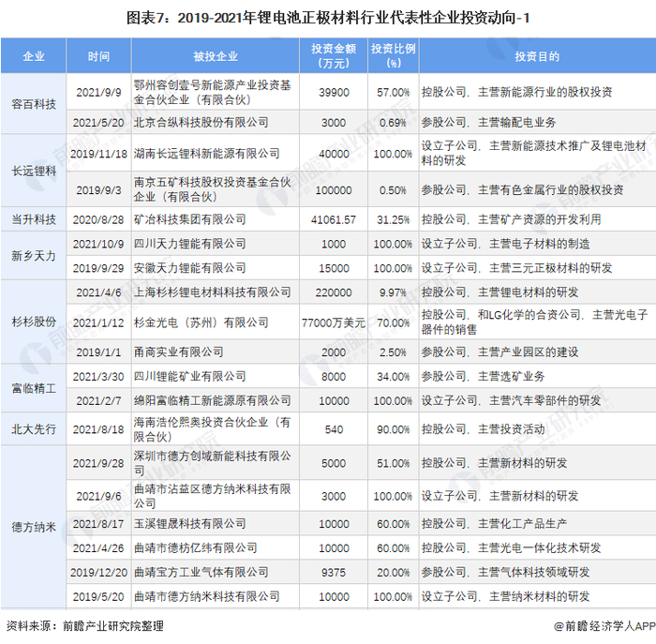
Task: Click the date cell 2020/8/28
Action: (98, 219)
